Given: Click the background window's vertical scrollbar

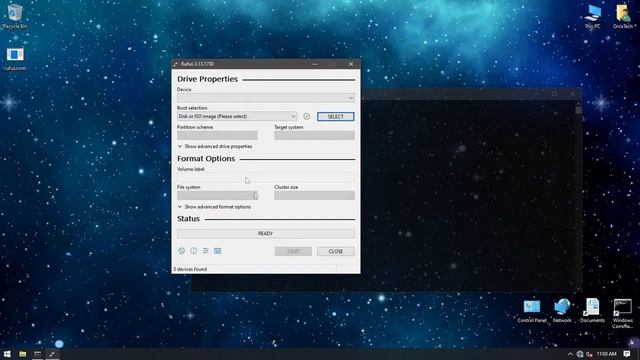Looking at the screenshot, I should pyautogui.click(x=578, y=196).
